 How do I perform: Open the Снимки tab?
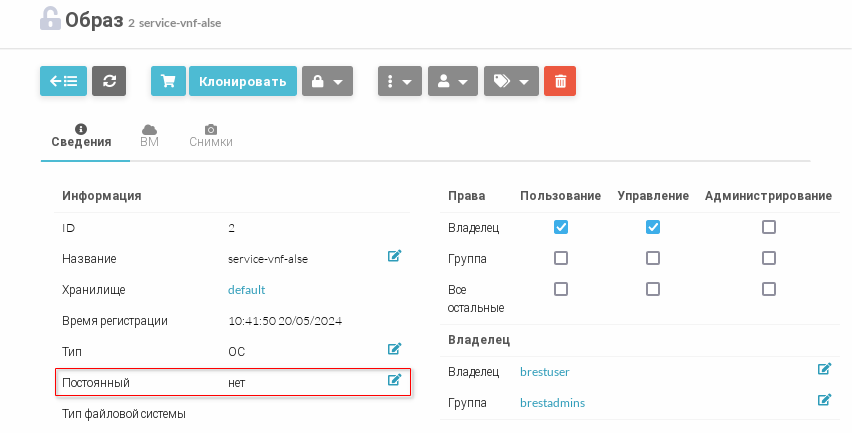(x=211, y=136)
